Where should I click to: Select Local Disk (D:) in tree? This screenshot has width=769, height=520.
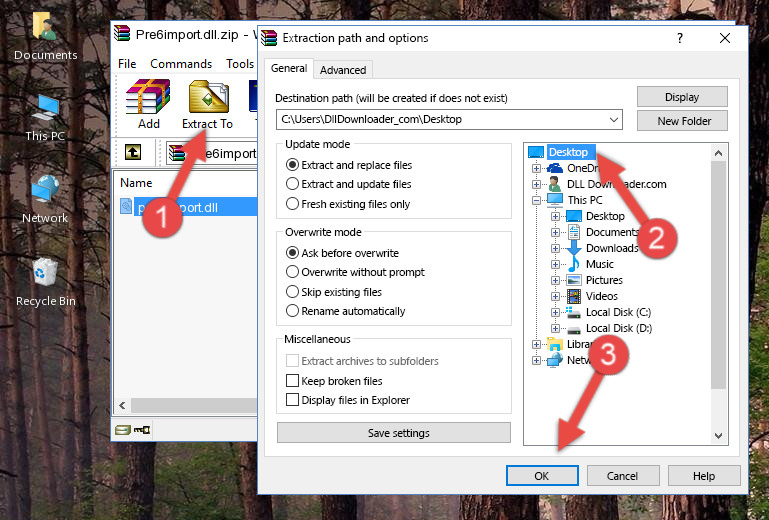coord(619,328)
